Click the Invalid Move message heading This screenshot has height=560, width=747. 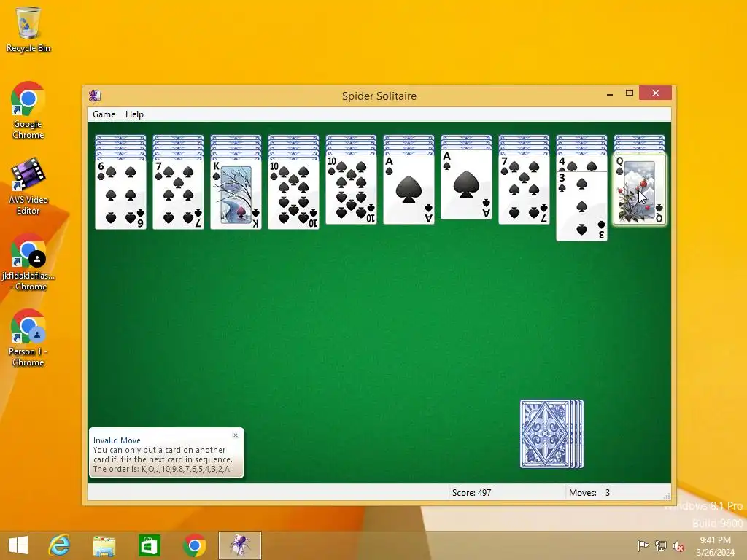[117, 440]
